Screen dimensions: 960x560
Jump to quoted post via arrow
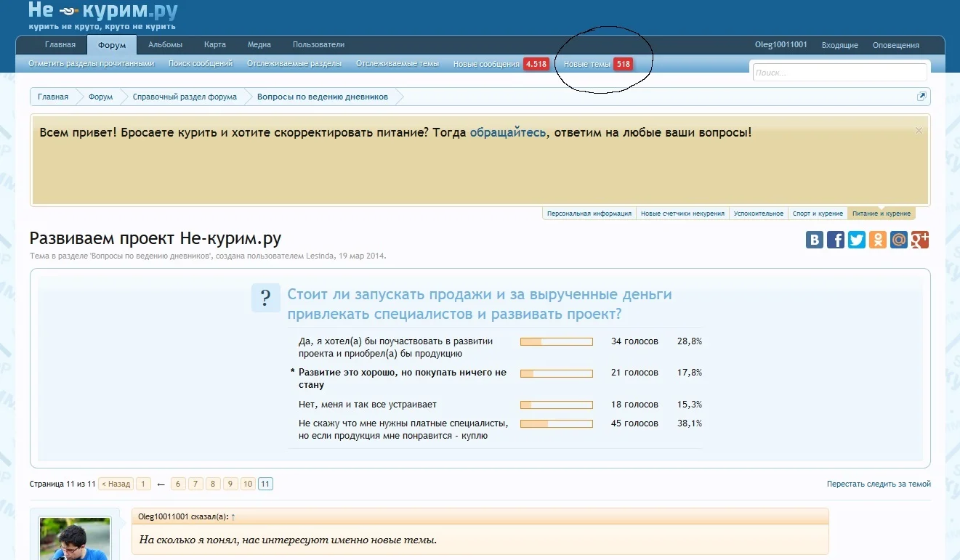233,516
